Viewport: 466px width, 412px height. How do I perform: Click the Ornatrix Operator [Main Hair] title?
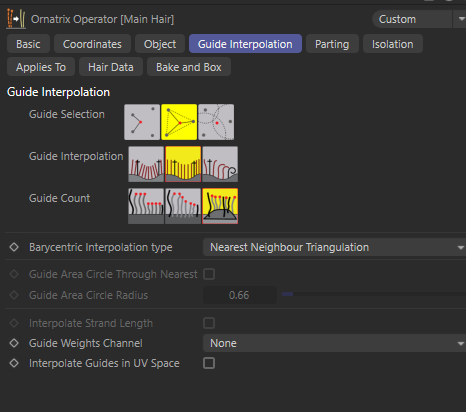coord(102,19)
